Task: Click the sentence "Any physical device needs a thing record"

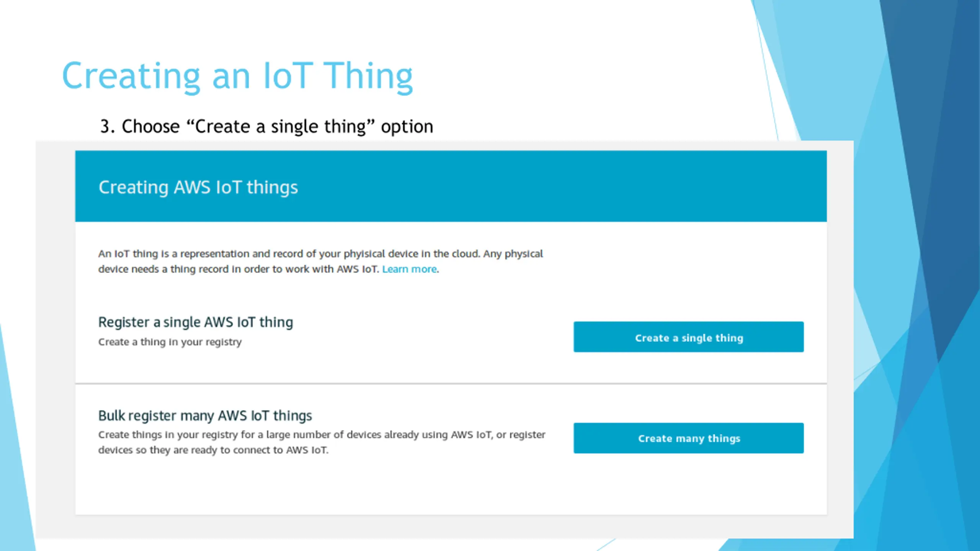Action: (x=320, y=261)
